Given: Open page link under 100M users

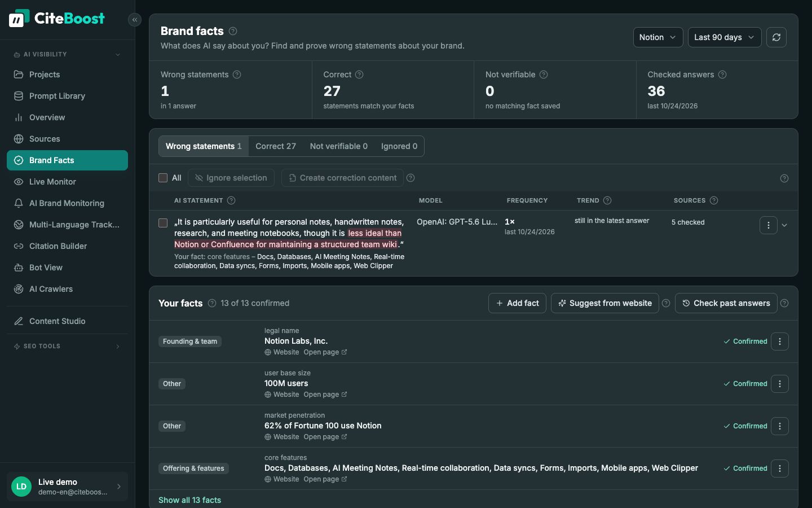Looking at the screenshot, I should (325, 395).
